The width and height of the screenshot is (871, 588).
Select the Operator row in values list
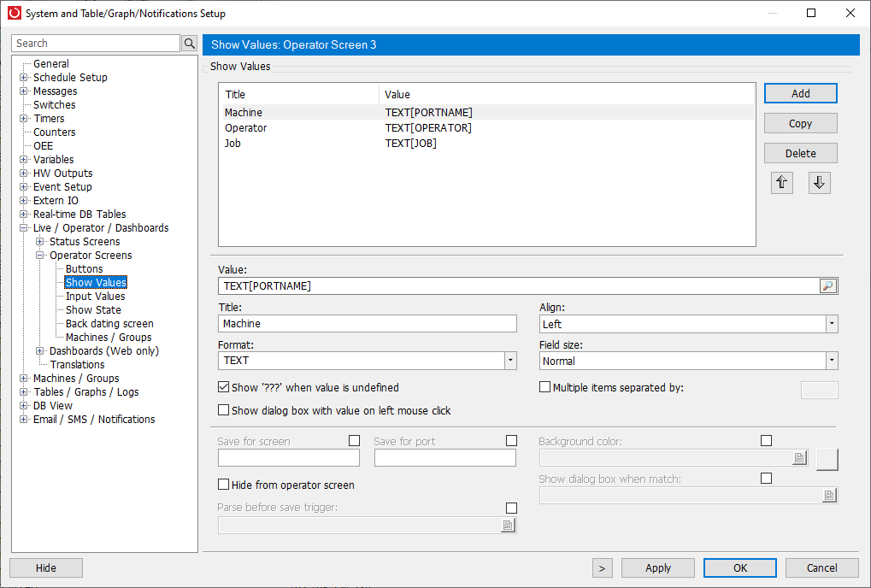(489, 127)
